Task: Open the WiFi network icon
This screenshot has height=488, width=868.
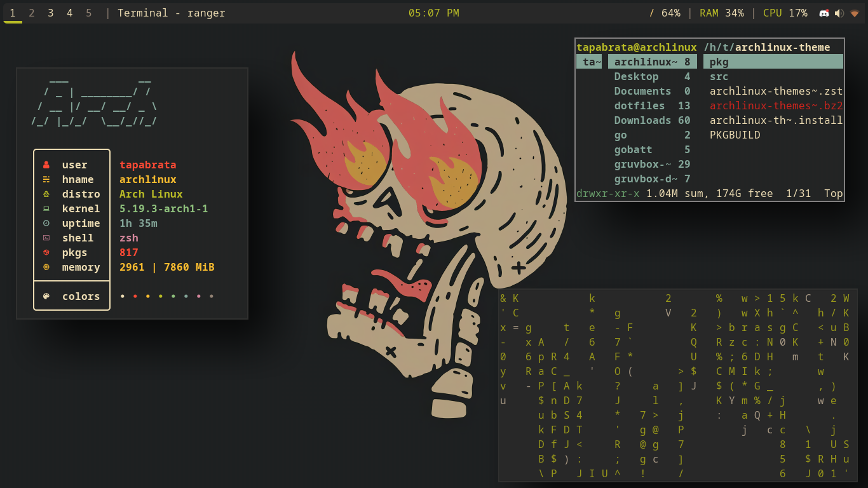Action: tap(854, 12)
